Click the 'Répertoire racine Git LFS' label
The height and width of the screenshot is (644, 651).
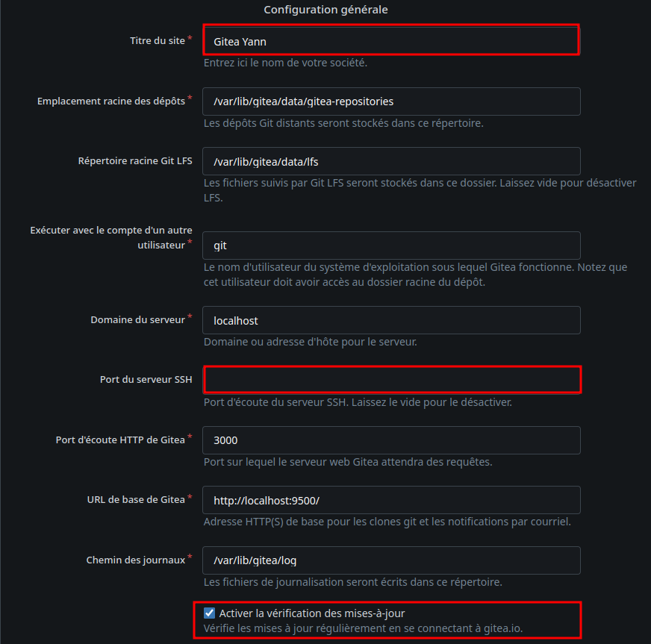click(135, 160)
